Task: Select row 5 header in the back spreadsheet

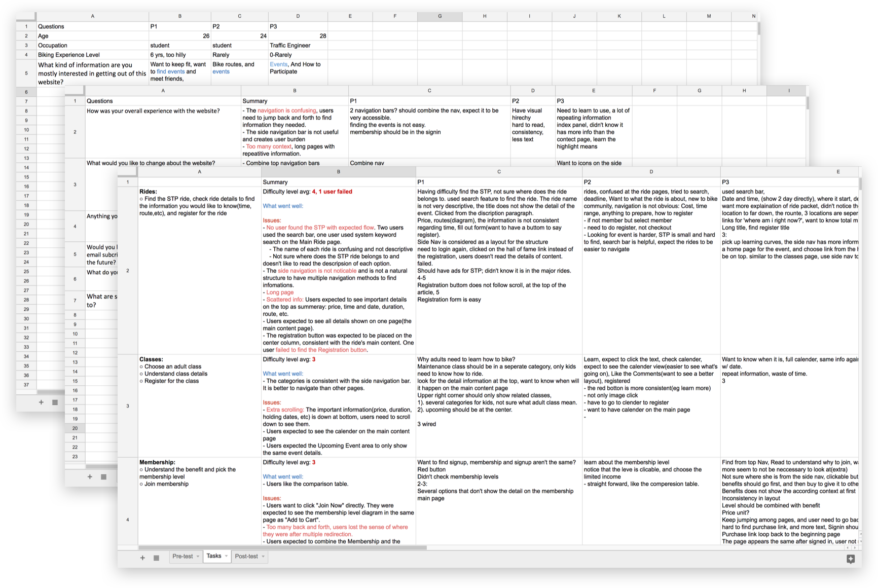Action: (26, 73)
